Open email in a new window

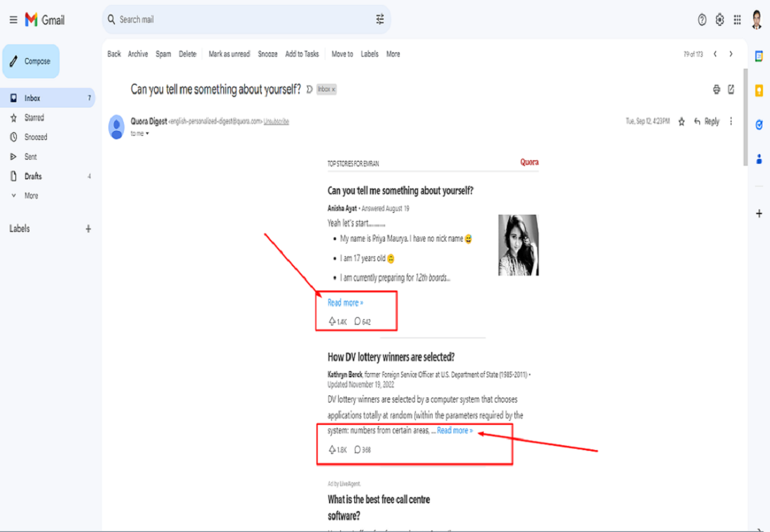click(732, 90)
